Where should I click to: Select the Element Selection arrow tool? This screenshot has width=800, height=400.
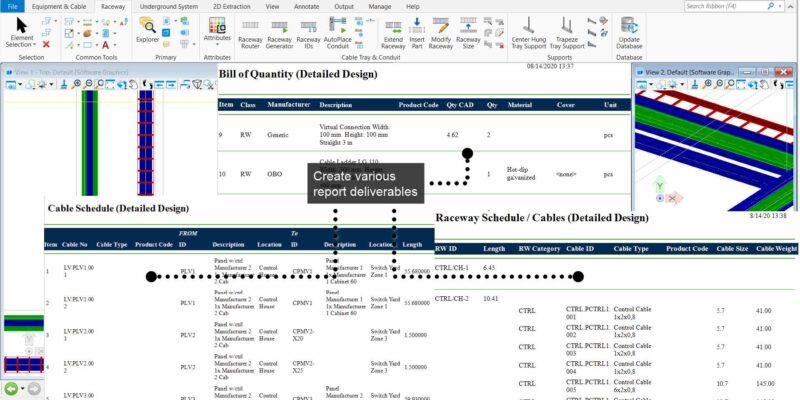coord(21,26)
